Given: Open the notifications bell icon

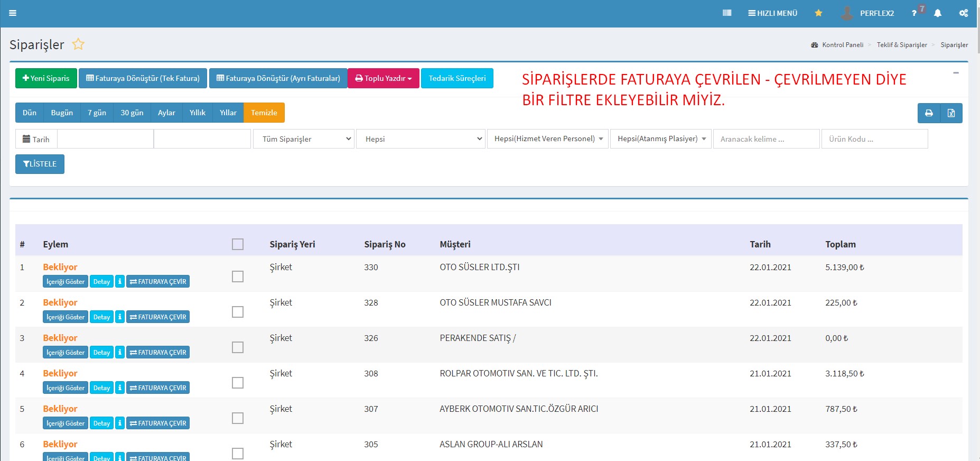Looking at the screenshot, I should (938, 13).
